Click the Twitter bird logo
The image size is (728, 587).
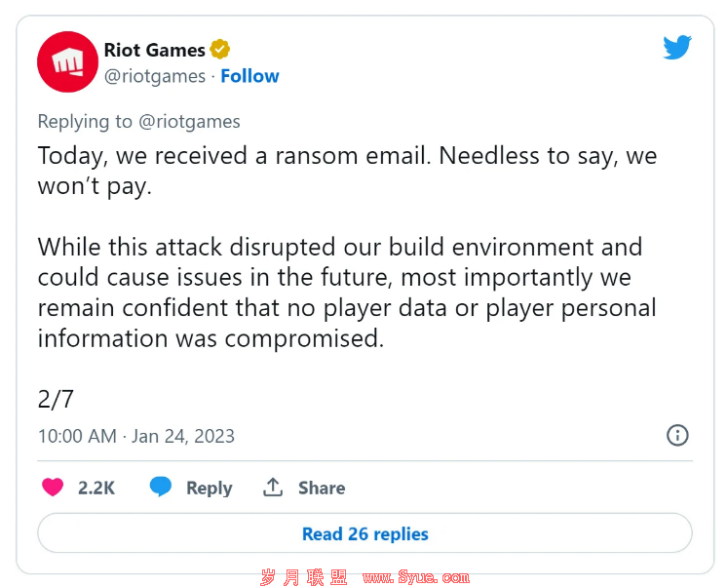[677, 48]
